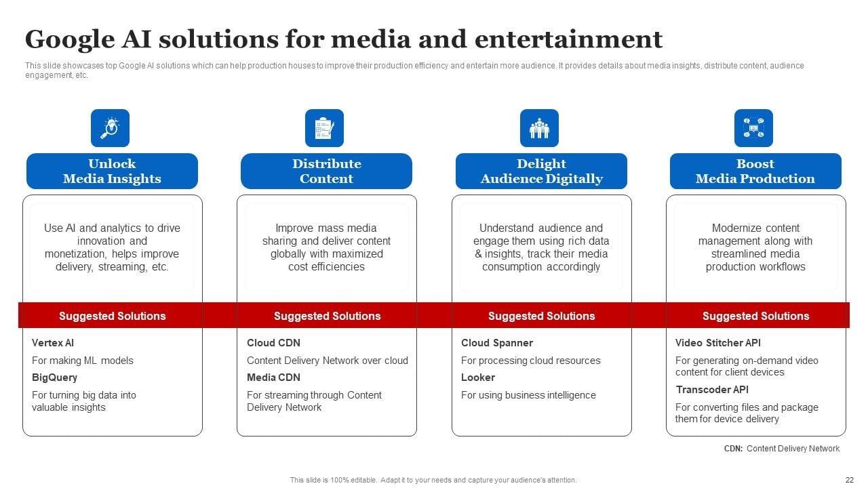Click the Looker solution label
The width and height of the screenshot is (868, 488).
click(x=478, y=378)
